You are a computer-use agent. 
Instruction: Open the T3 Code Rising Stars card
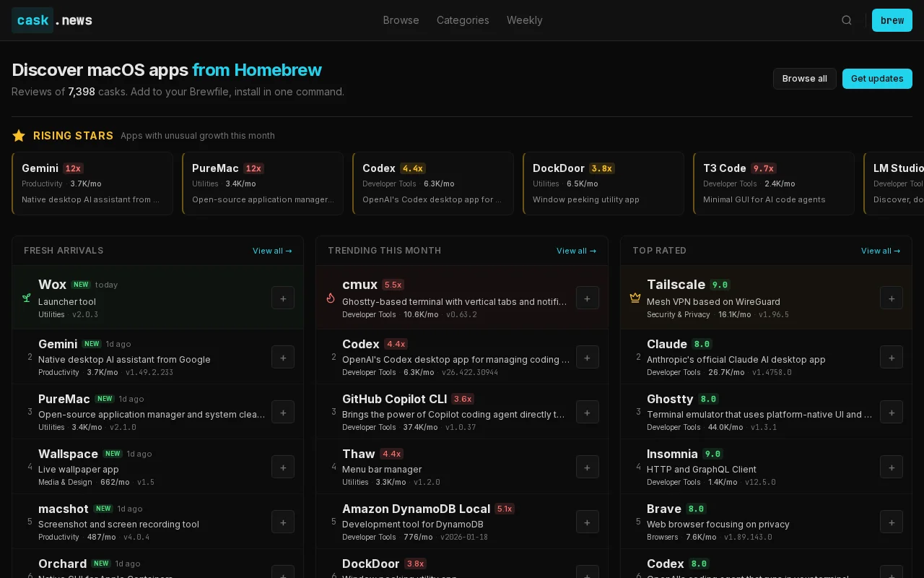point(774,184)
